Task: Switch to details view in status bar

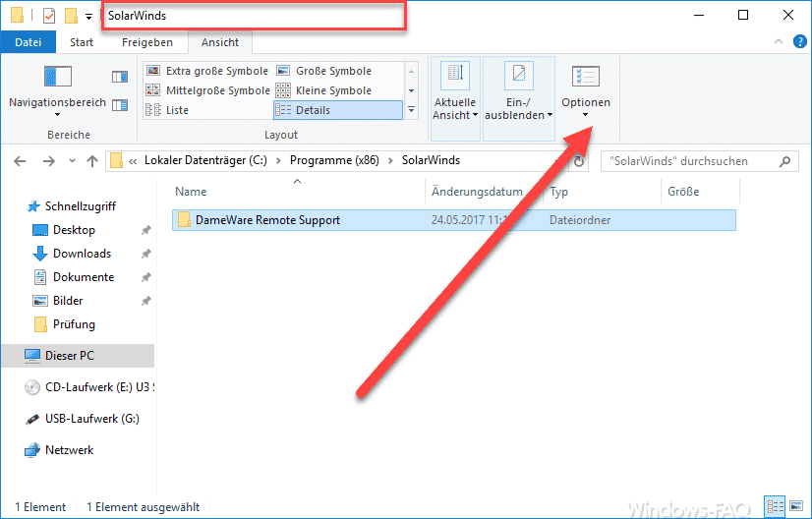Action: pos(776,506)
